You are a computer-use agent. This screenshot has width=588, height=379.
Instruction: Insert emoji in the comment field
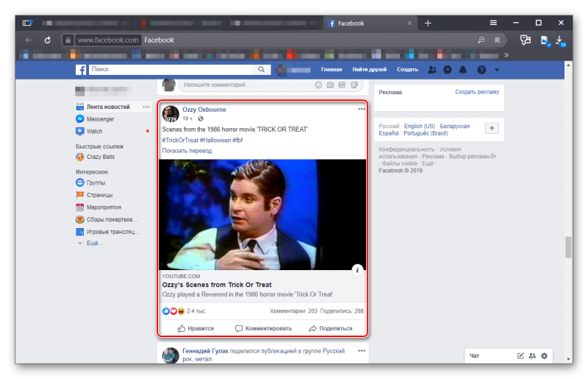318,85
